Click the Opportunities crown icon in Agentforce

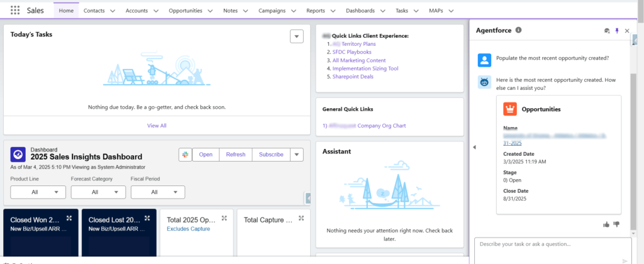coord(509,109)
